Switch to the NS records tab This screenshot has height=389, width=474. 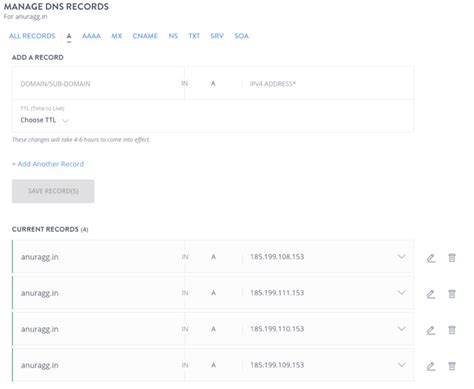pos(173,36)
